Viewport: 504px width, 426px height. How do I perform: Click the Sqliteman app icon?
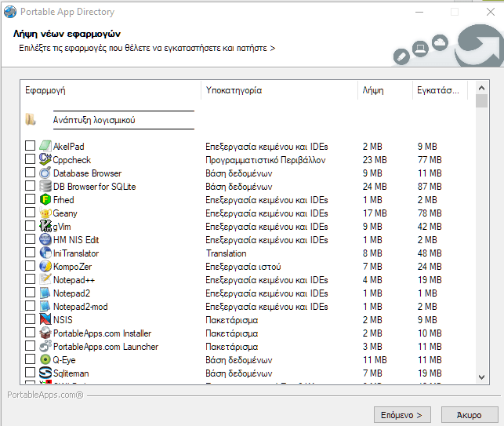pyautogui.click(x=45, y=373)
